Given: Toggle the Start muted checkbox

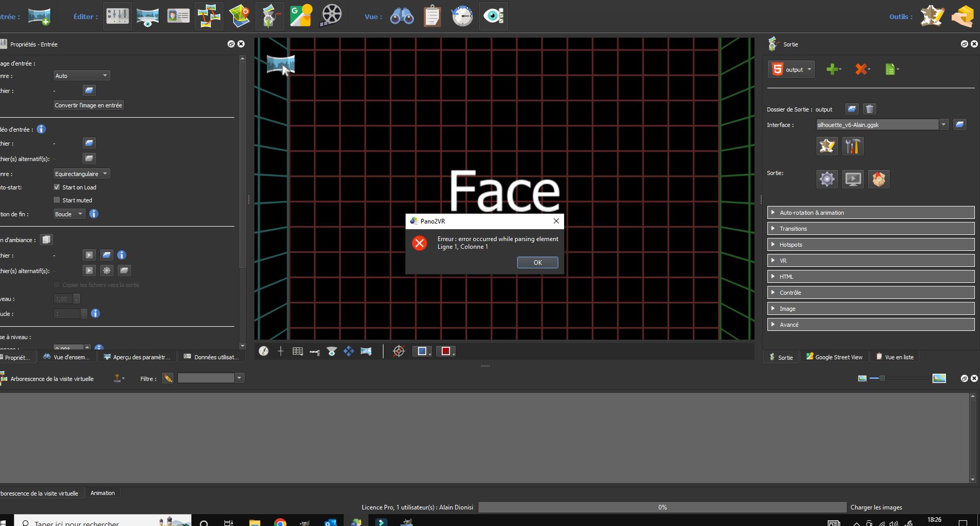Looking at the screenshot, I should click(x=57, y=200).
